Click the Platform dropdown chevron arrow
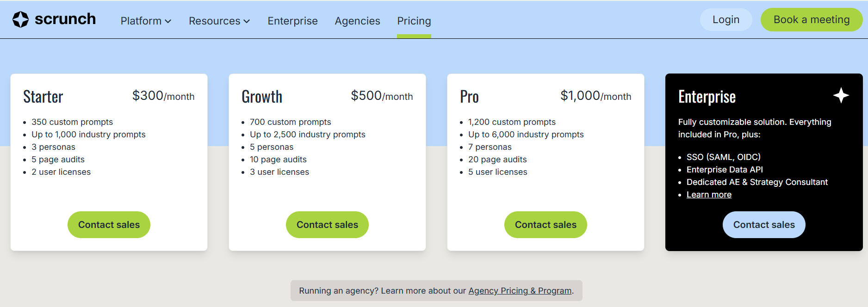Viewport: 868px width, 307px height. (167, 21)
